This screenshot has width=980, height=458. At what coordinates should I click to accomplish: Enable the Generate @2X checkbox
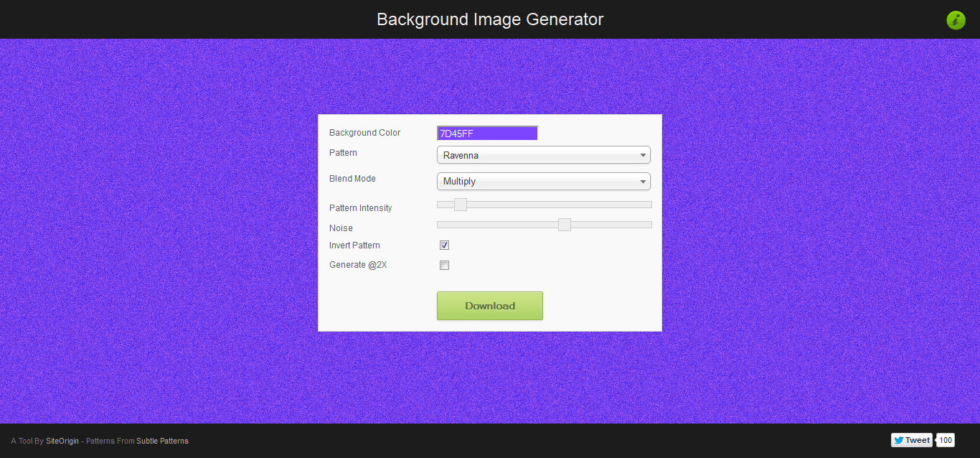tap(444, 265)
